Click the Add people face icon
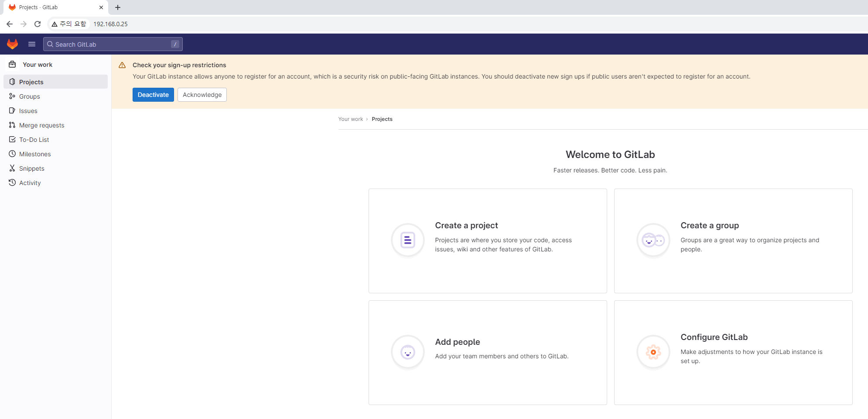The image size is (868, 419). 408,352
